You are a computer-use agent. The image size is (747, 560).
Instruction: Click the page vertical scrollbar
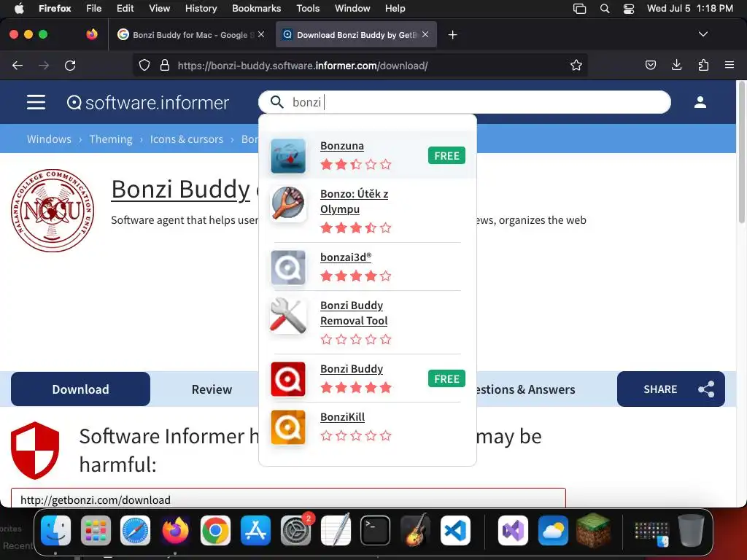pos(741,152)
